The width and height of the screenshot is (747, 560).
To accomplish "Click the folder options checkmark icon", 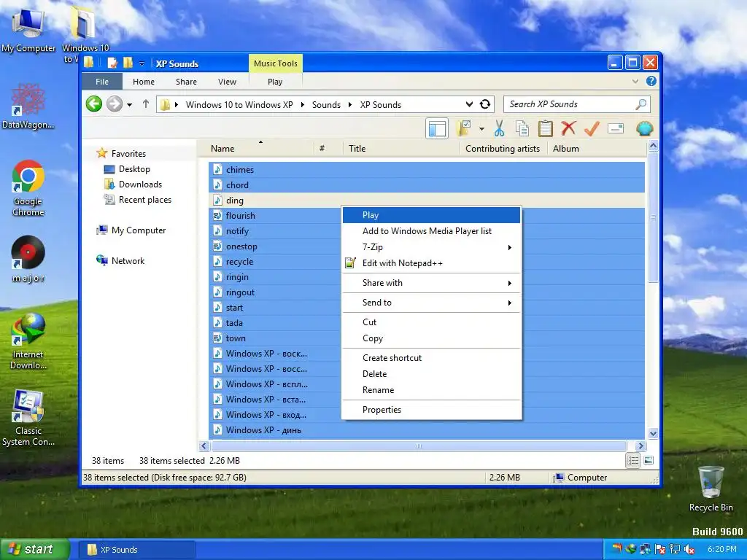I will (x=464, y=128).
